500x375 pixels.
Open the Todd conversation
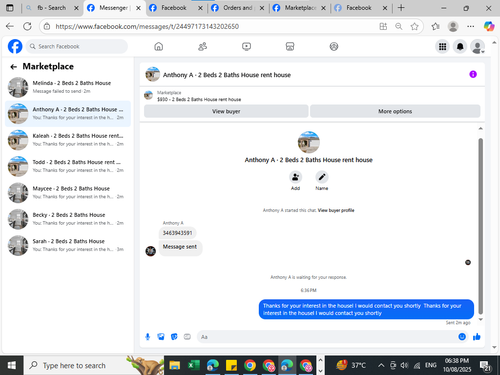click(68, 166)
